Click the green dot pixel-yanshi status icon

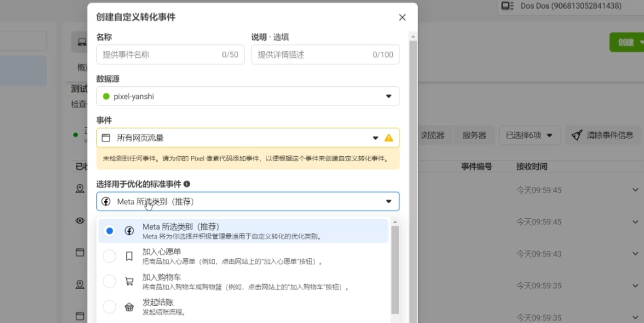[x=106, y=97]
